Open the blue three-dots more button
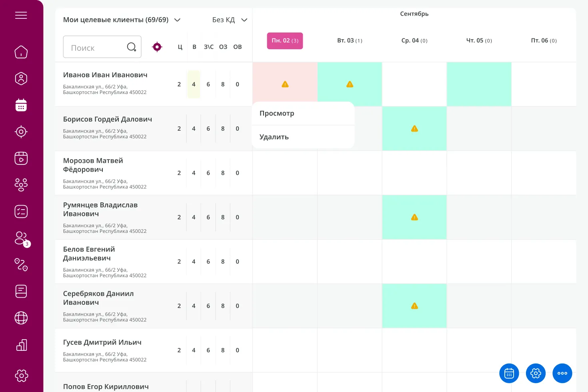 (562, 373)
